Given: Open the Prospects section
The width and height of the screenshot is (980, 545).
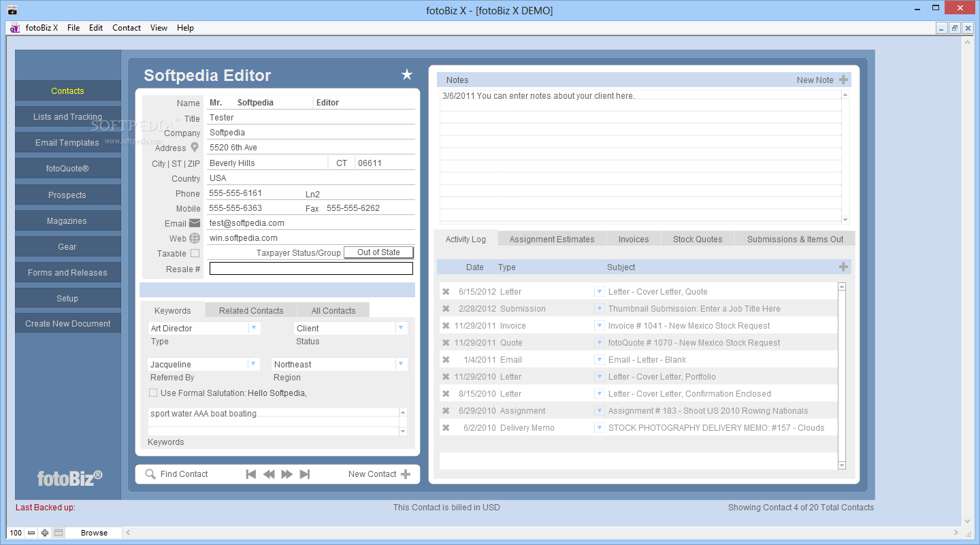Looking at the screenshot, I should click(x=67, y=195).
